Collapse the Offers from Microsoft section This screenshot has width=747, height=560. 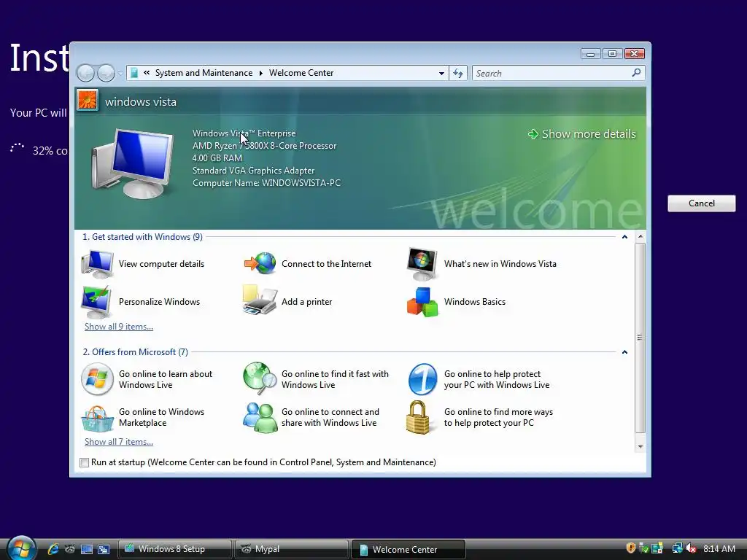pos(624,352)
